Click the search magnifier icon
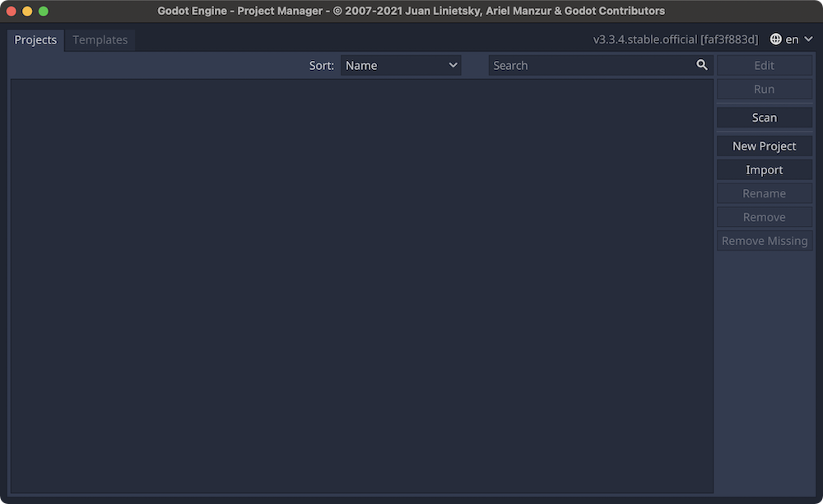The width and height of the screenshot is (823, 504). [702, 65]
